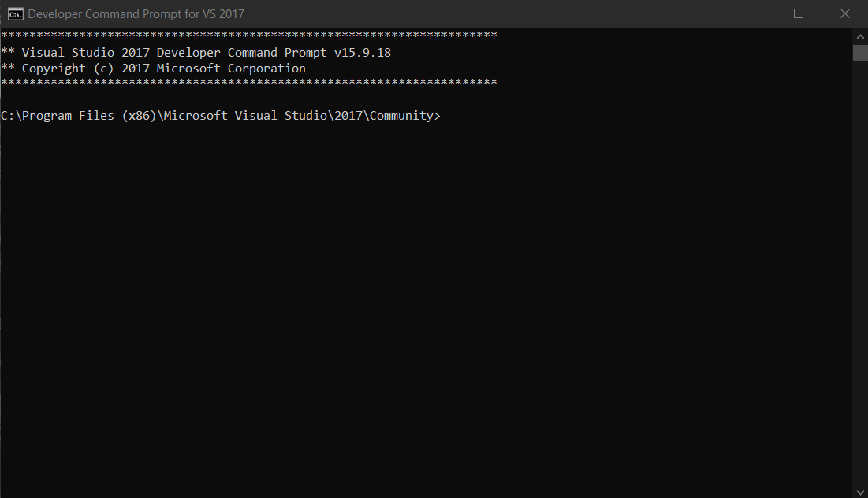Click the scrollbar up arrow
868x498 pixels.
tap(859, 35)
